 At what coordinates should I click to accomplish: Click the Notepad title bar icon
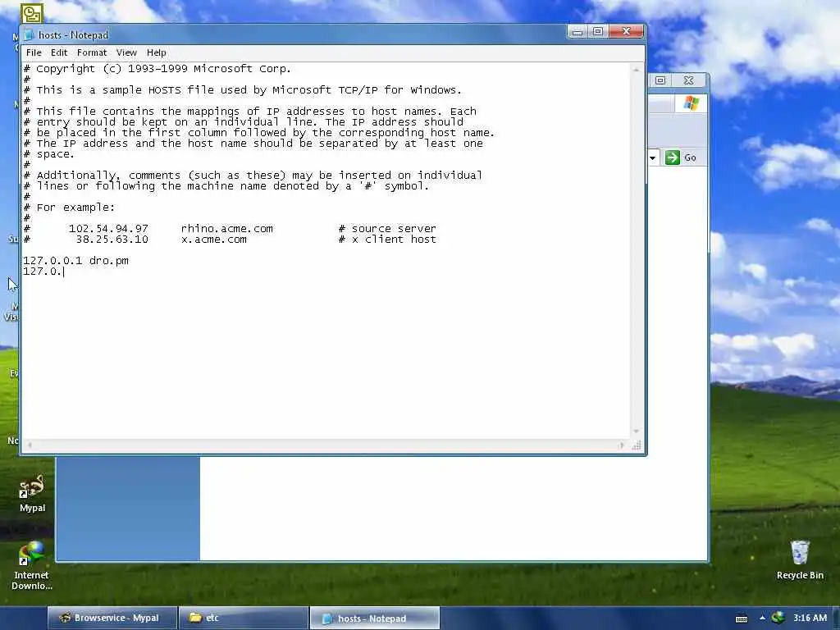(x=30, y=35)
